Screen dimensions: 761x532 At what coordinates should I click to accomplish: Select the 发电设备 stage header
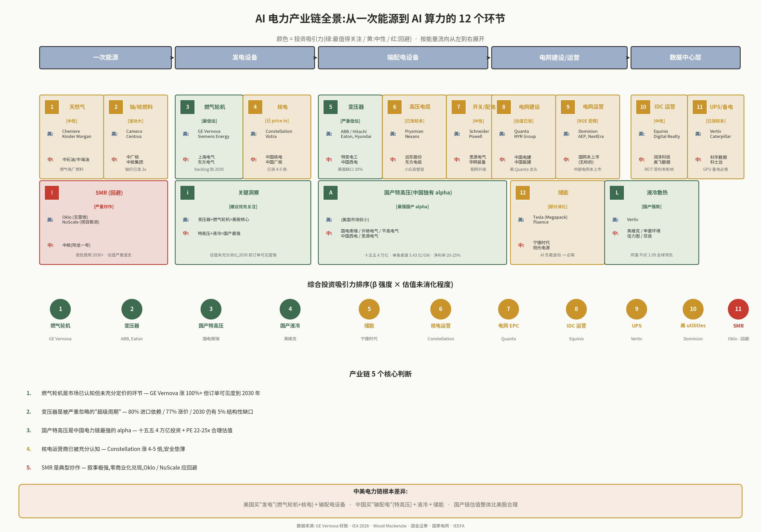(245, 58)
